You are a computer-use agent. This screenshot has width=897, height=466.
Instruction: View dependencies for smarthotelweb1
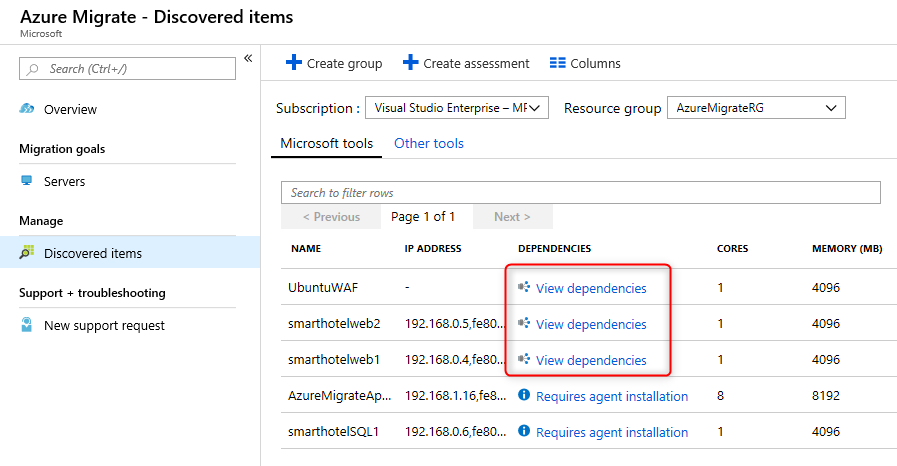[591, 360]
